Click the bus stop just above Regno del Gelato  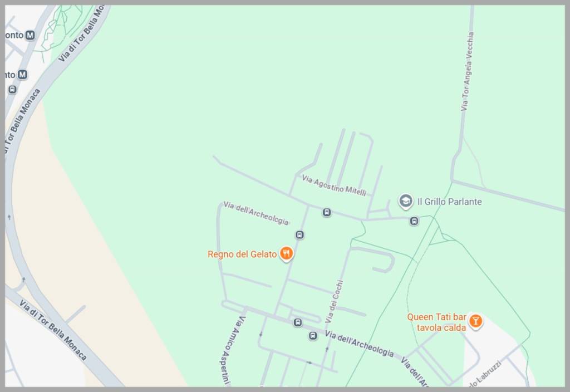coord(299,235)
